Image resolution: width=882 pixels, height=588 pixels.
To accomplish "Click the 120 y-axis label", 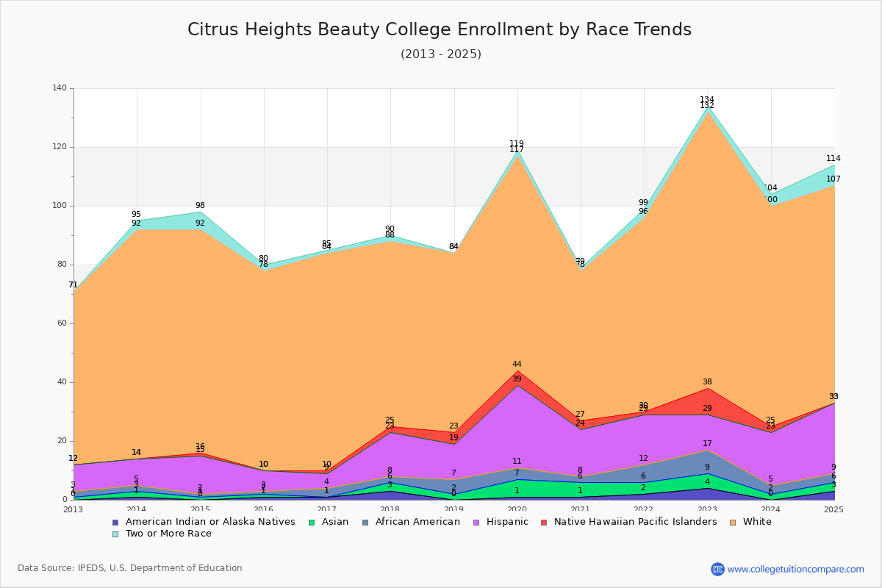I will [x=60, y=147].
